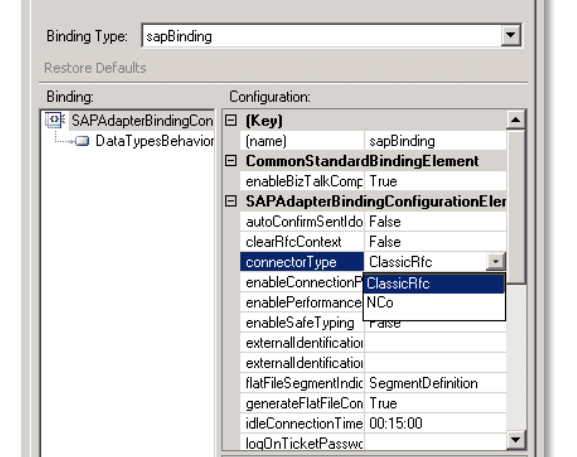The width and height of the screenshot is (577, 457).
Task: Click the SegmentDefinition value
Action: pyautogui.click(x=435, y=383)
